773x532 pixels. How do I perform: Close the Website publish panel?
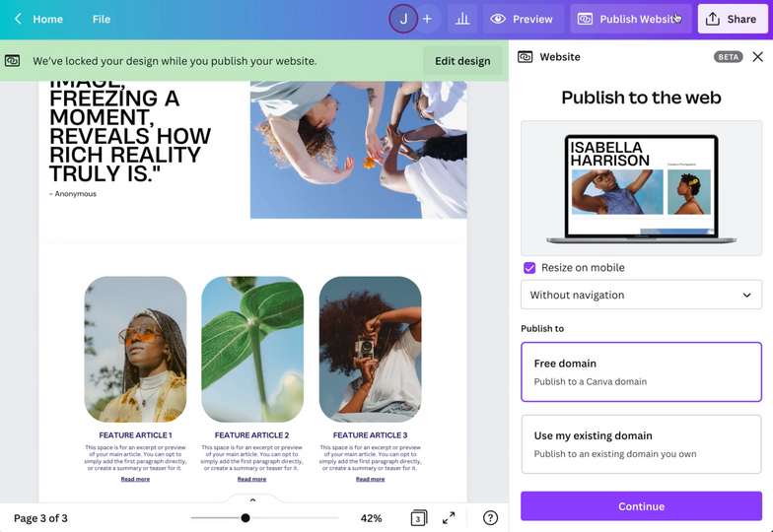tap(757, 57)
